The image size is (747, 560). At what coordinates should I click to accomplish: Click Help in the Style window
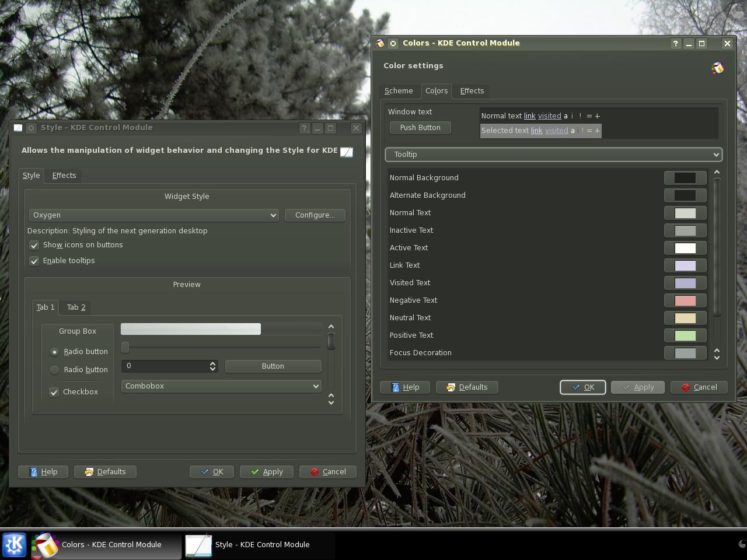click(43, 472)
